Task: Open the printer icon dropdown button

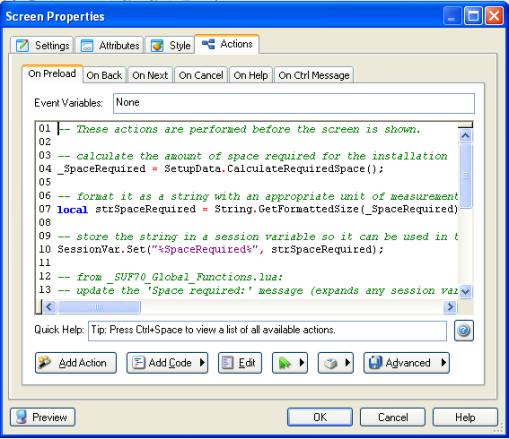Action: [336, 363]
